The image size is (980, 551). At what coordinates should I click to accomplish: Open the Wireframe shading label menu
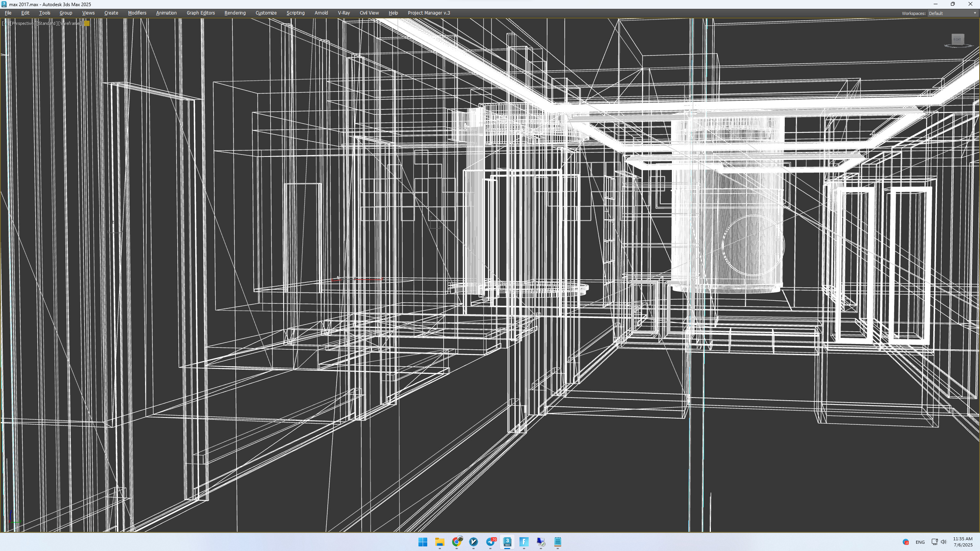(x=70, y=23)
